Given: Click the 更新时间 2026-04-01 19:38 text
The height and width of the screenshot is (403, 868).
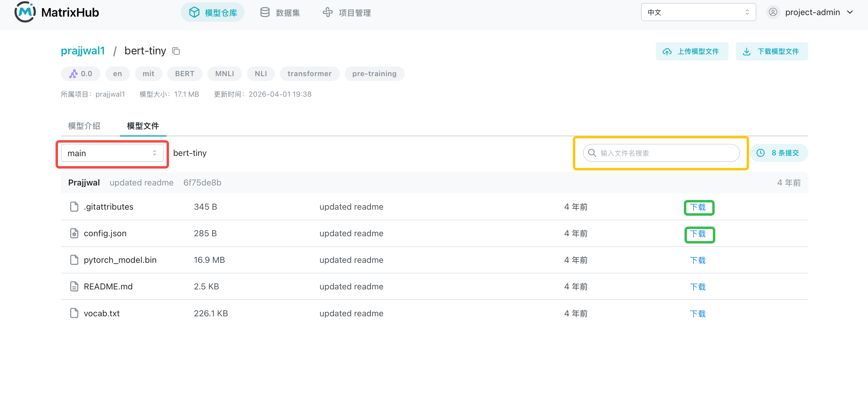Looking at the screenshot, I should point(263,94).
